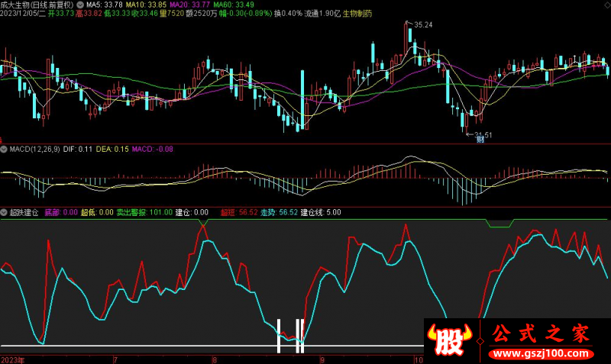Viewport: 611px width, 364px height.
Task: Collapse the 超跌建仓 indicator panel arrow
Action: coord(4,213)
